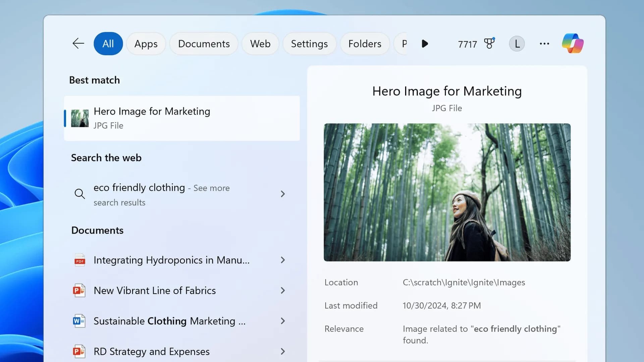This screenshot has height=362, width=644.
Task: Click the Search the web heading
Action: (106, 158)
